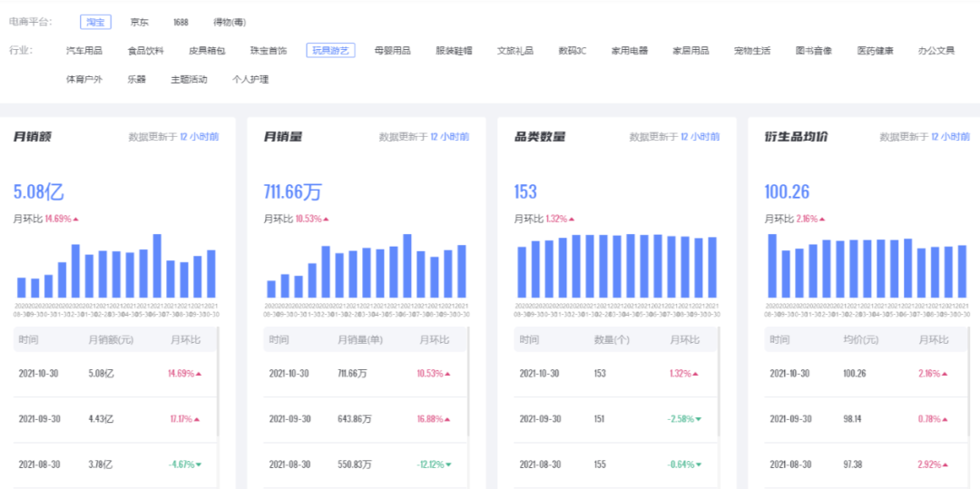The image size is (980, 489).
Task: Click 0.78% change in 均价 table
Action: (933, 419)
